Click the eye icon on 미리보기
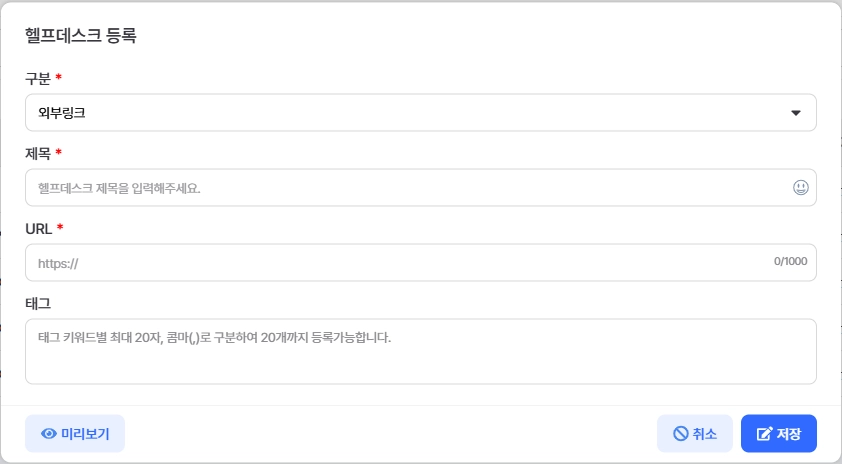This screenshot has height=464, width=842. [48, 434]
